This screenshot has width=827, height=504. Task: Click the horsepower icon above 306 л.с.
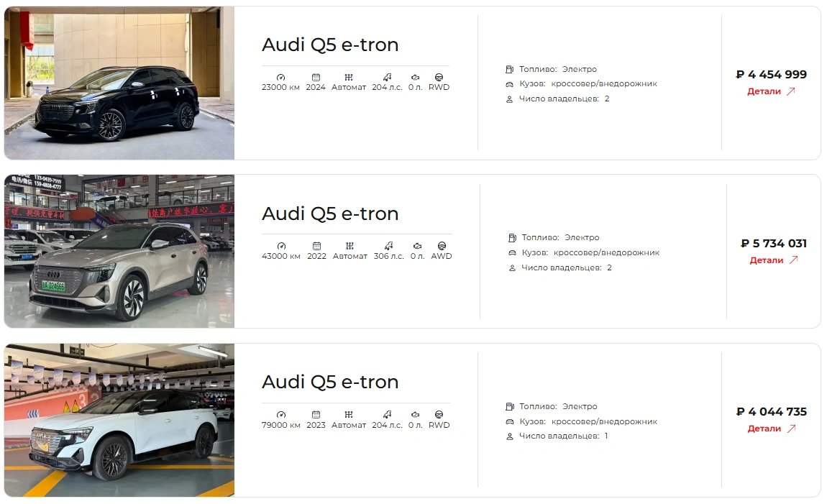click(389, 246)
